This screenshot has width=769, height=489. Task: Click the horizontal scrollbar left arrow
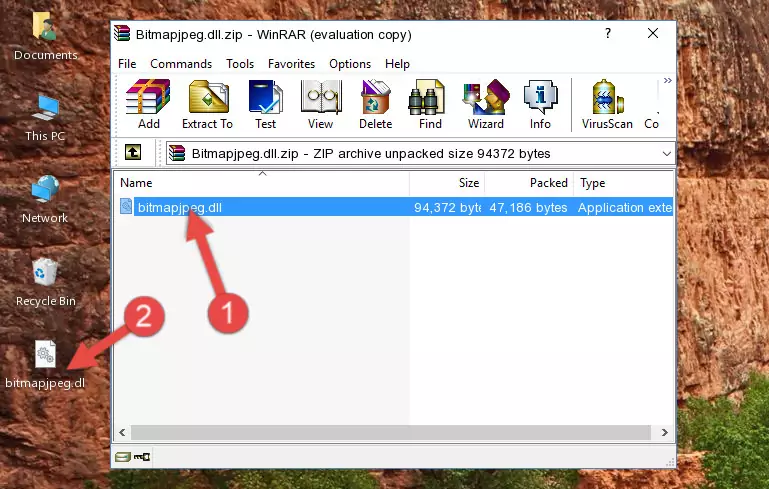[123, 433]
